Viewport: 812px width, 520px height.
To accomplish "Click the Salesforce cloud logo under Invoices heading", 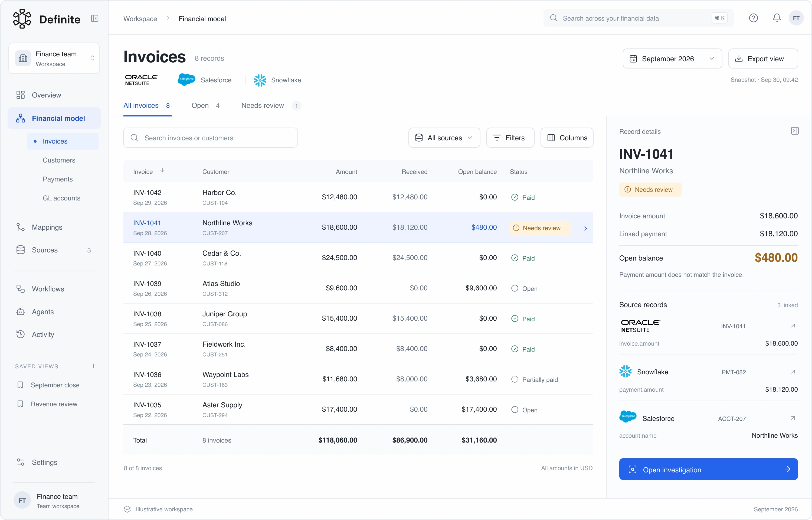I will tap(186, 80).
